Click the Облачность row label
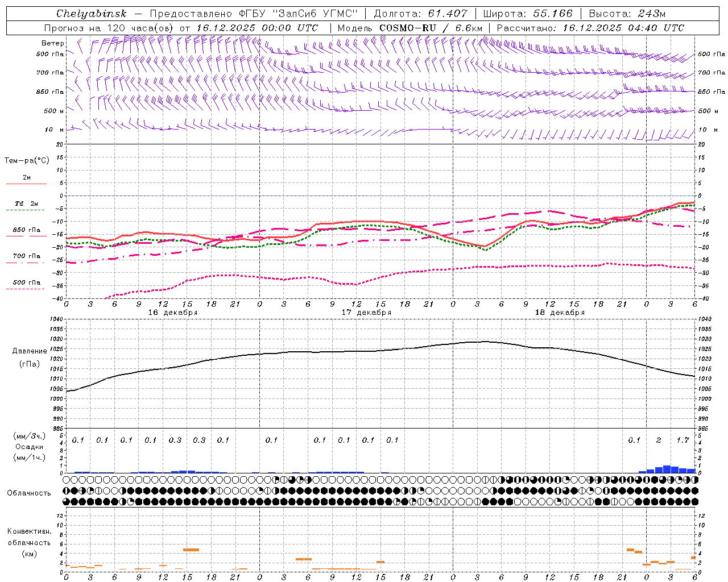This screenshot has width=728, height=582. pyautogui.click(x=29, y=493)
